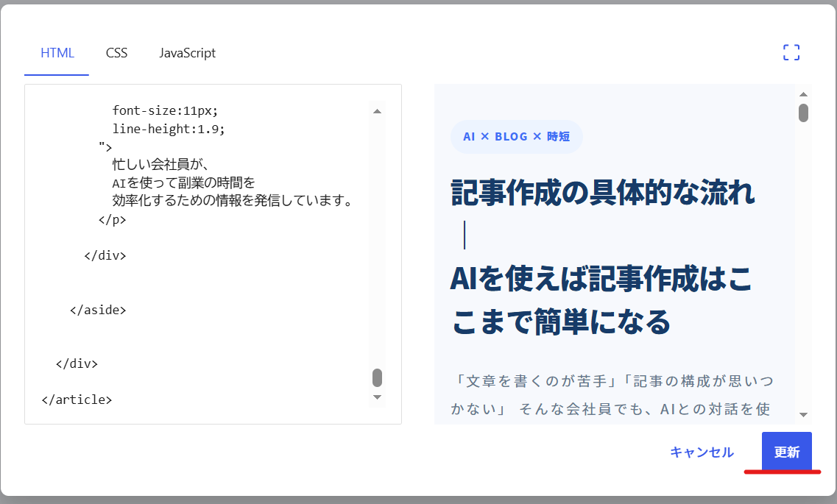This screenshot has height=504, width=837.
Task: Click the code editor scroll-down arrow
Action: click(378, 397)
